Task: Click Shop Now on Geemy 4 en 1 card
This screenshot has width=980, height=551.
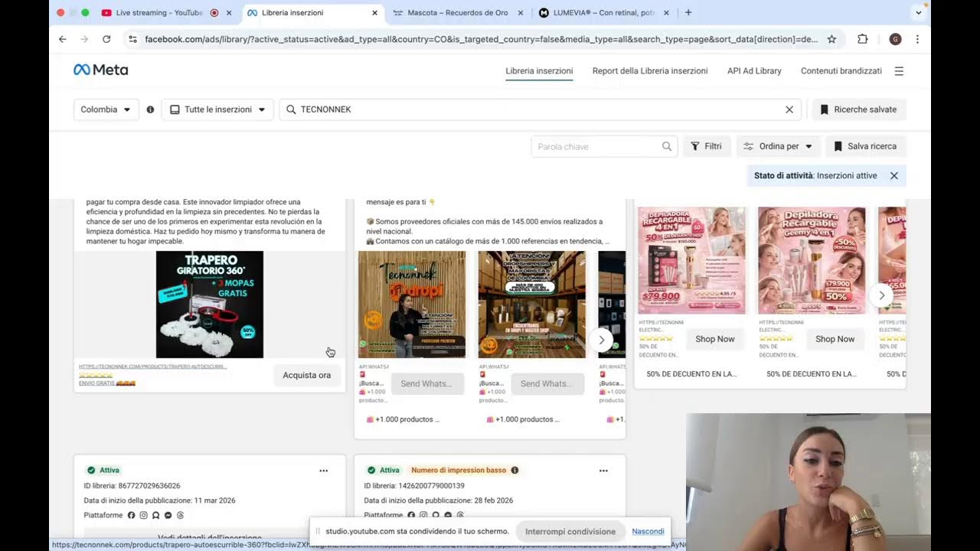Action: click(835, 339)
